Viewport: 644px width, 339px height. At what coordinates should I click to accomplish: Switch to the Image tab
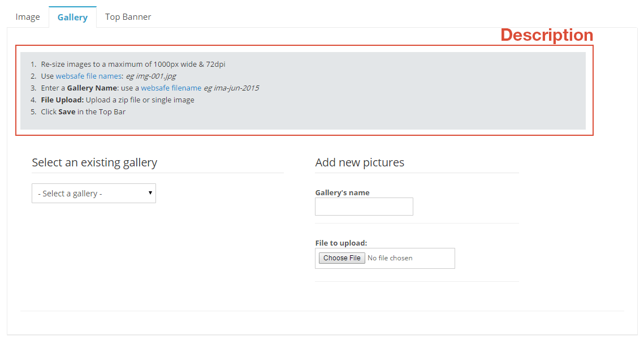[x=28, y=17]
